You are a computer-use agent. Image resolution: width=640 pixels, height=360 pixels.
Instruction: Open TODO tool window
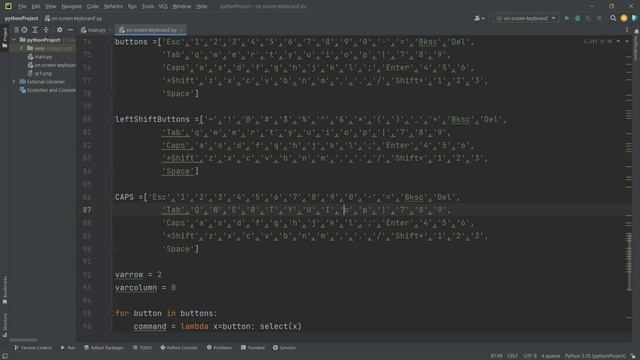point(142,348)
